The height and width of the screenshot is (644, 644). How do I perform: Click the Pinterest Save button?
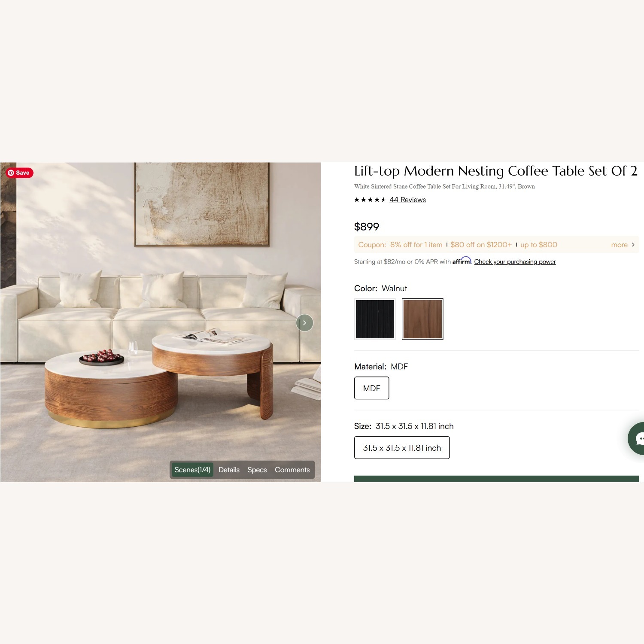point(19,173)
